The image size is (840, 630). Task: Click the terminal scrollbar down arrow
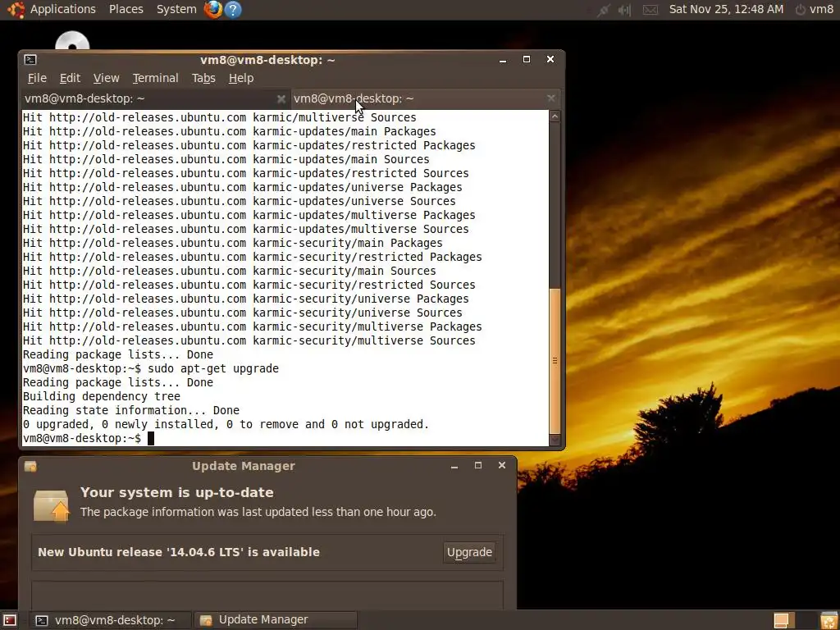[555, 440]
